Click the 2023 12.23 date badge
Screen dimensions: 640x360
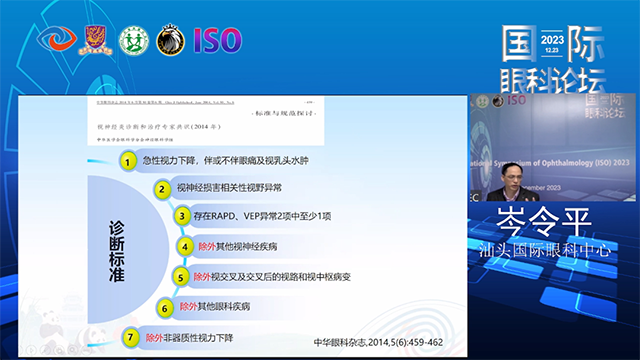click(552, 44)
